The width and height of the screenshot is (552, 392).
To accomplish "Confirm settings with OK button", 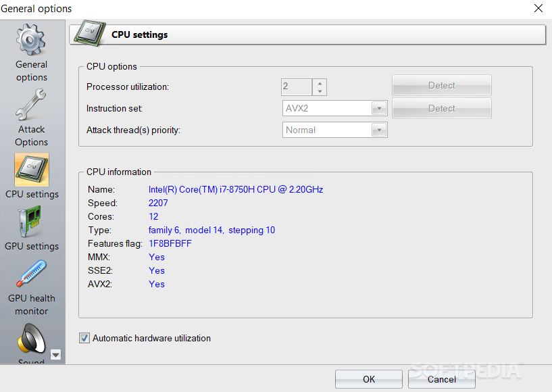I will [369, 379].
